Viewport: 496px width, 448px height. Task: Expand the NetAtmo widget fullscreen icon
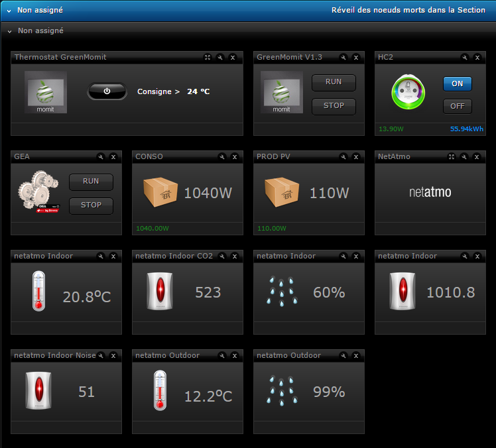click(x=452, y=157)
